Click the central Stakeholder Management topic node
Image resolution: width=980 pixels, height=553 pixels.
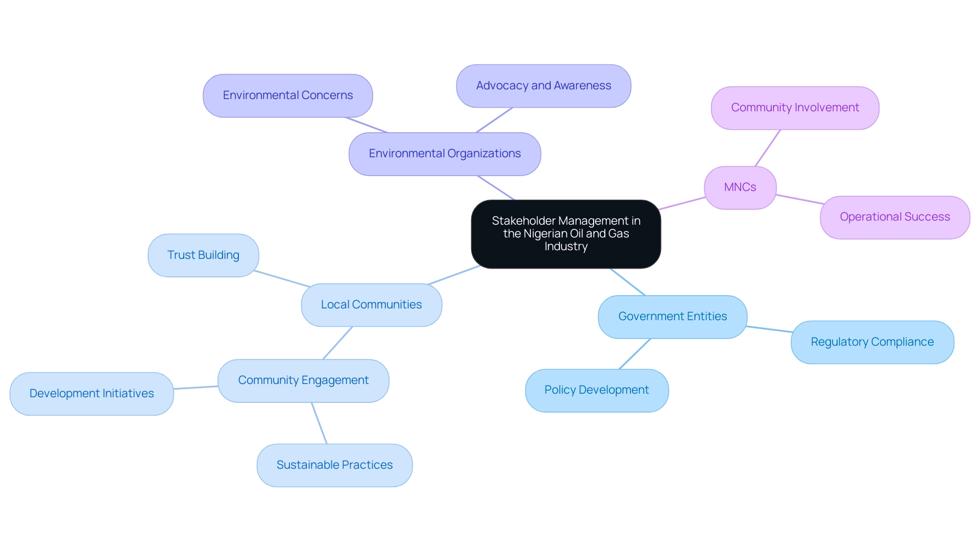point(566,234)
